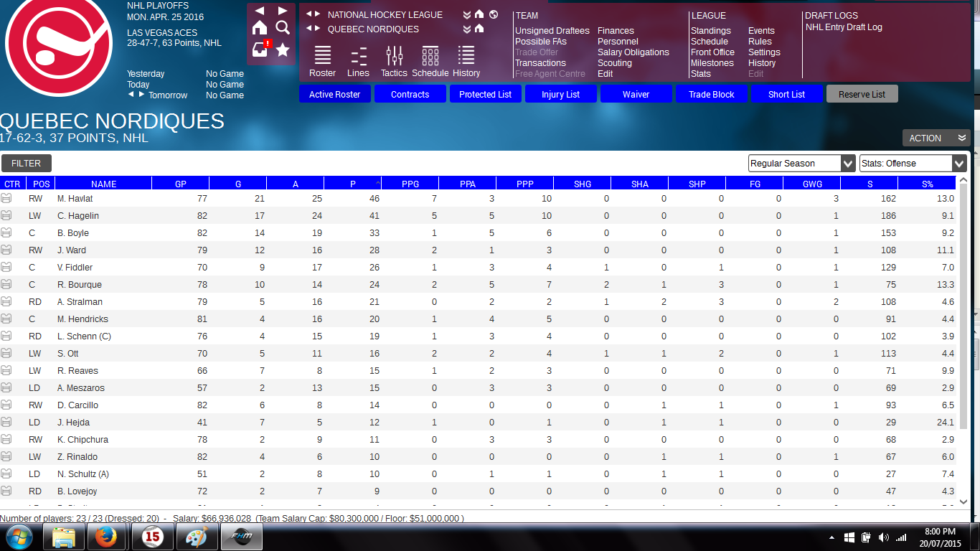Advance to the next day arrow beside Tomorrow
This screenshot has height=551, width=980.
click(142, 95)
